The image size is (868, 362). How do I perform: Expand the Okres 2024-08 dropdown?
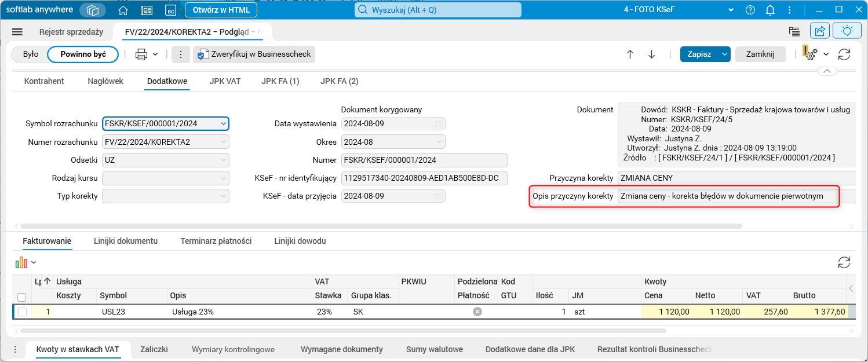(x=440, y=142)
